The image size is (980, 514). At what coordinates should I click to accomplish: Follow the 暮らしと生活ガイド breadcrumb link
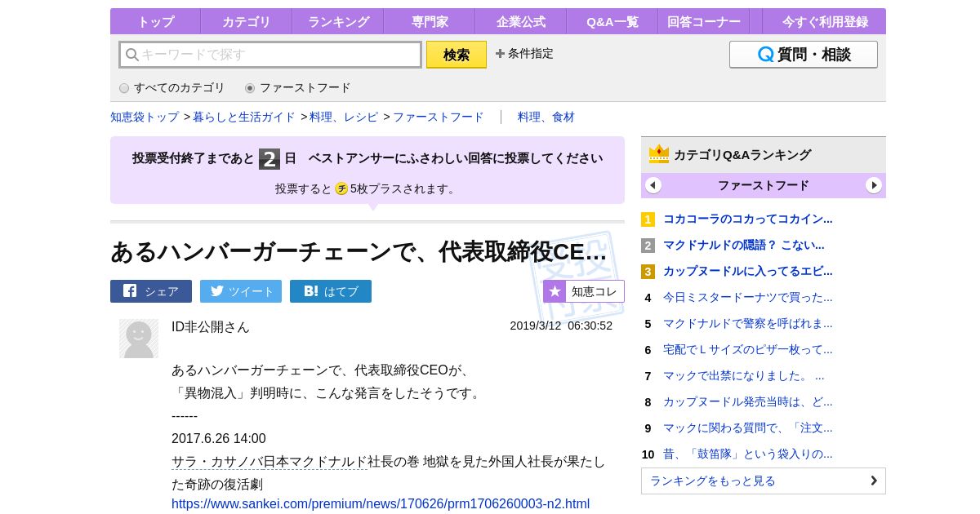click(x=244, y=117)
